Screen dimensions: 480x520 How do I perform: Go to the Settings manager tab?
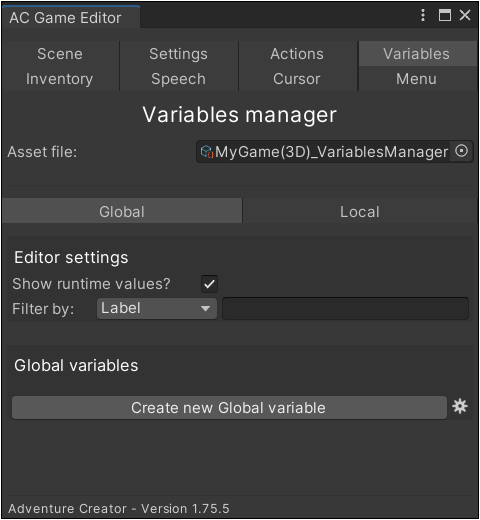tap(179, 54)
